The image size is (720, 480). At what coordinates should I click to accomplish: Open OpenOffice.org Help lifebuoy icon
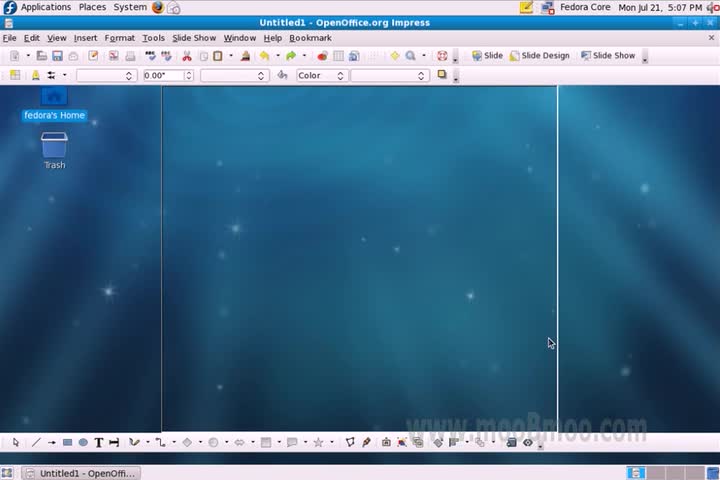click(x=442, y=56)
